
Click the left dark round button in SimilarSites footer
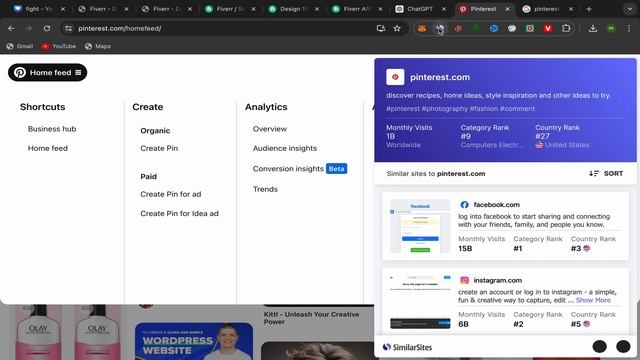(x=600, y=347)
